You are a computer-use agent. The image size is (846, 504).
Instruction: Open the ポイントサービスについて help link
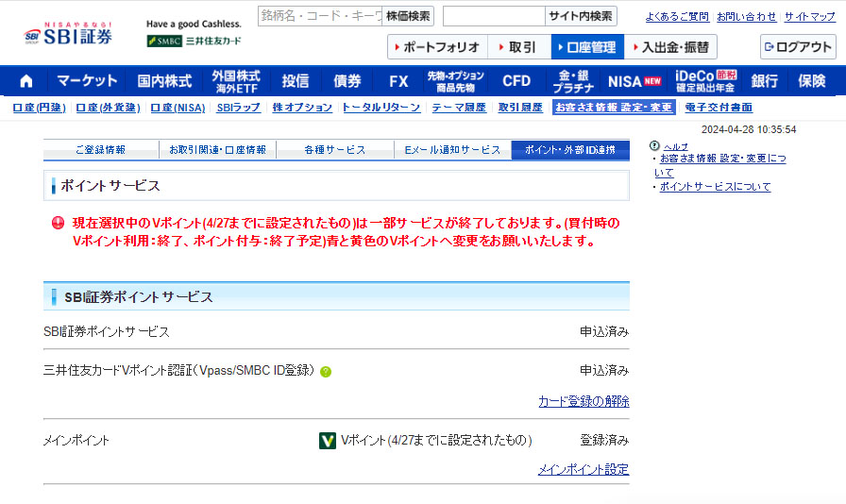(715, 187)
